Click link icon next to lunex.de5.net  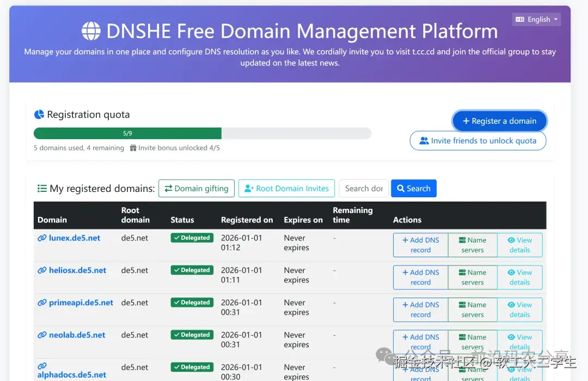point(42,238)
